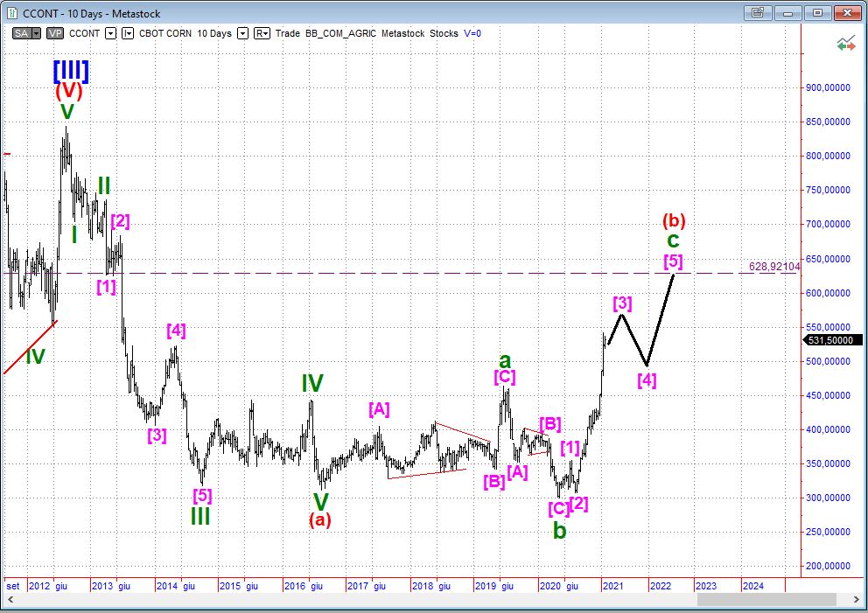Click the current price tag 531,50000
The height and width of the screenshot is (613, 868).
coord(831,340)
